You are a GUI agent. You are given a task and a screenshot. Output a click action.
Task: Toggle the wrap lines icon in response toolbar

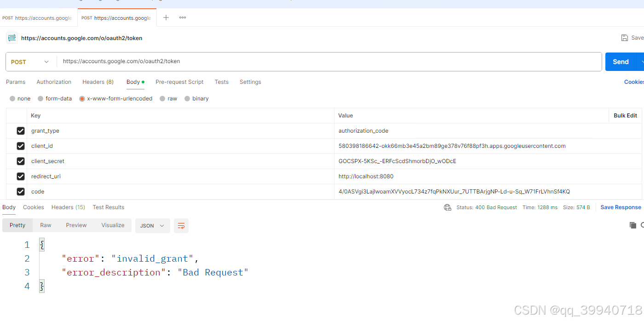coord(181,226)
